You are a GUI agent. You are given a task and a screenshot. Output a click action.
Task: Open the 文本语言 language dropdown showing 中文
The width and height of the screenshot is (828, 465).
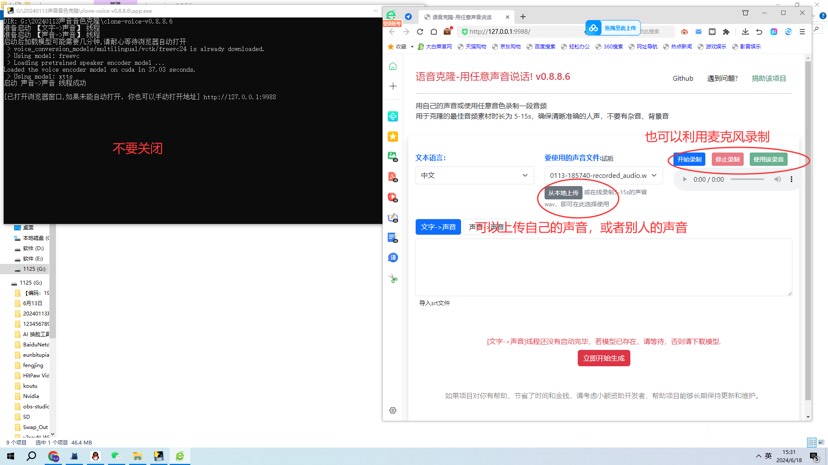pos(475,175)
